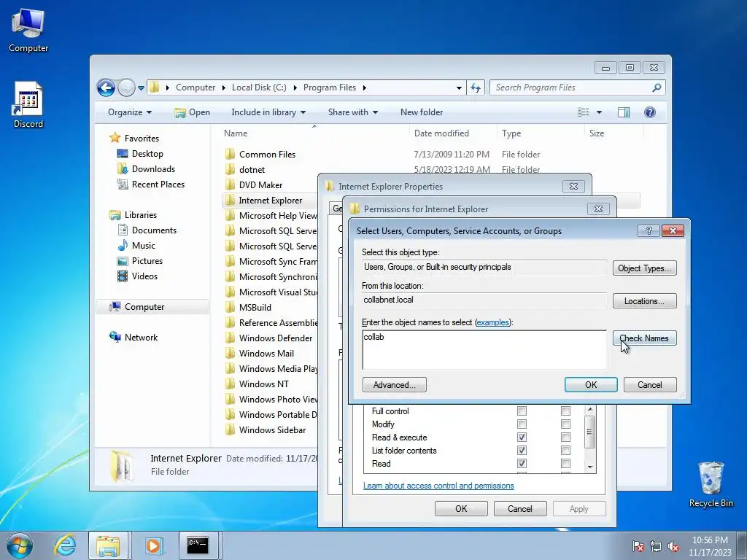
Task: Toggle Read Allow checkbox
Action: click(522, 463)
